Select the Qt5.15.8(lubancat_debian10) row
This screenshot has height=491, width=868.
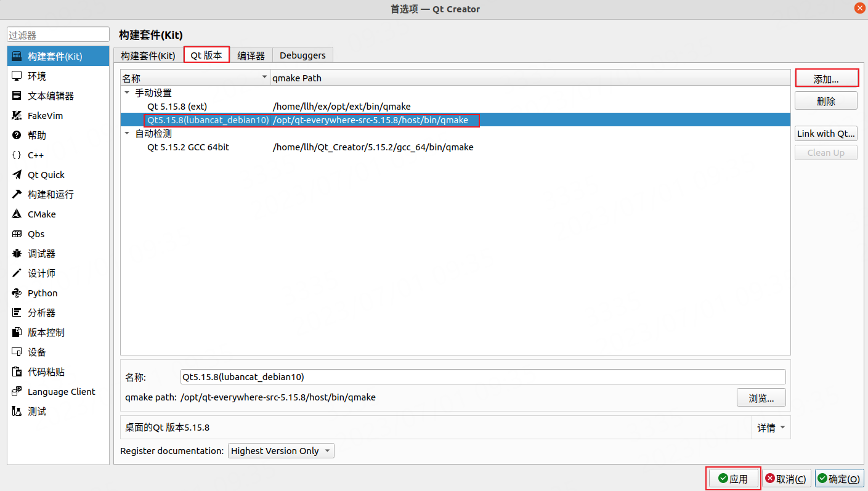pos(455,120)
